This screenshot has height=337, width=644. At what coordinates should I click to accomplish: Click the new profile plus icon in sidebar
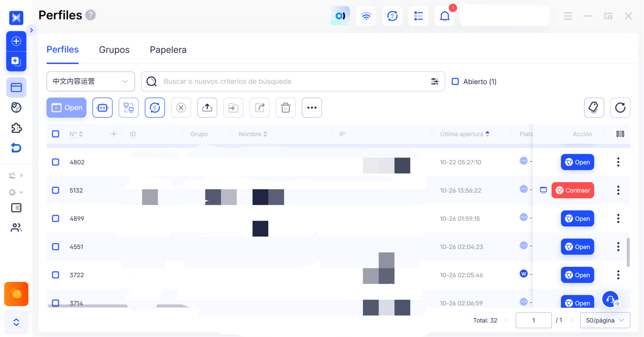click(x=16, y=41)
